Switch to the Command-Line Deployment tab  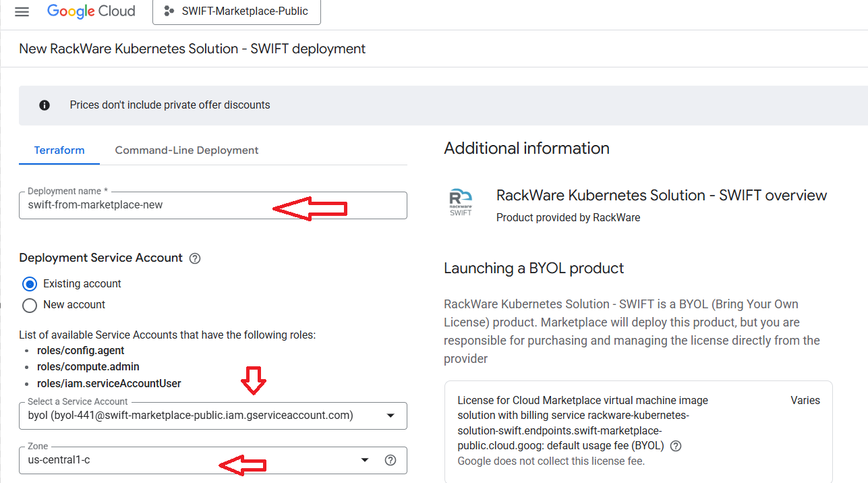point(187,150)
